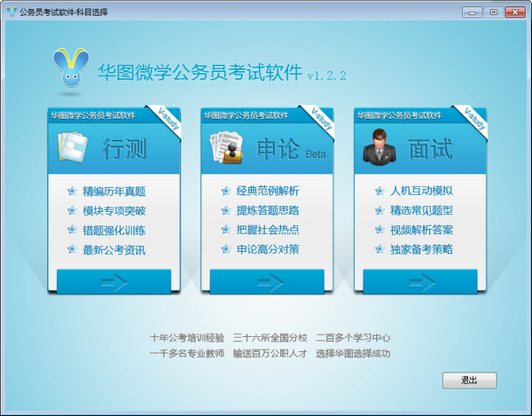The image size is (532, 416).
Task: Click the window title 公务员考试软件-科目选择
Action: (64, 12)
